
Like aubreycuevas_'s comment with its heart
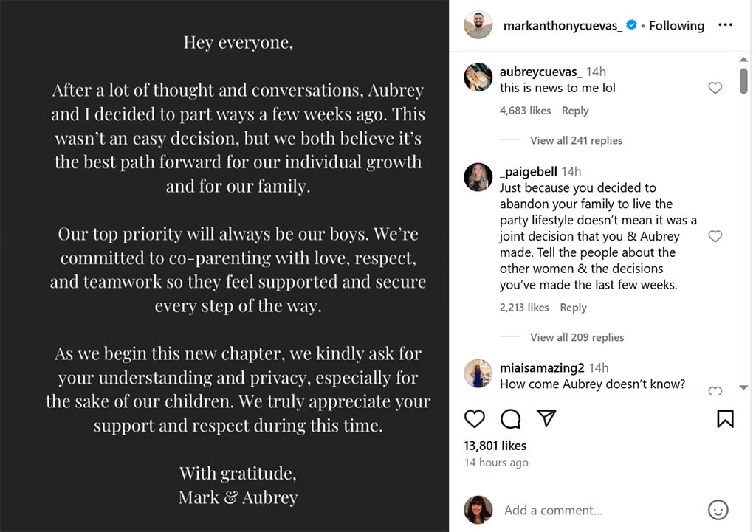coord(715,87)
